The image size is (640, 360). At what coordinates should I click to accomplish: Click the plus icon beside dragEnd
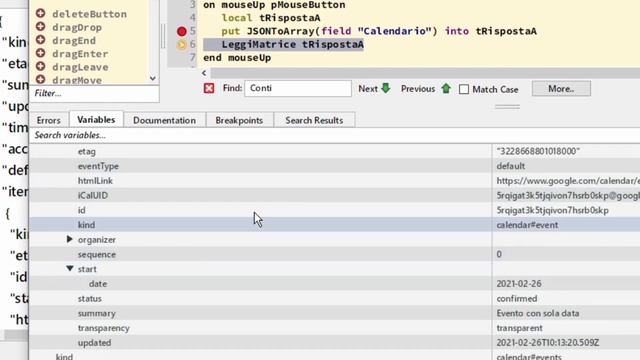(x=40, y=40)
